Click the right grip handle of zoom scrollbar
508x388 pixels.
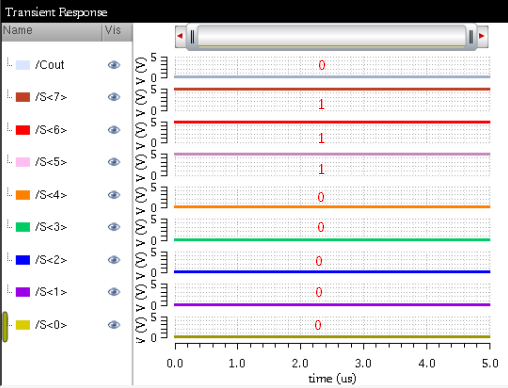[x=471, y=37]
